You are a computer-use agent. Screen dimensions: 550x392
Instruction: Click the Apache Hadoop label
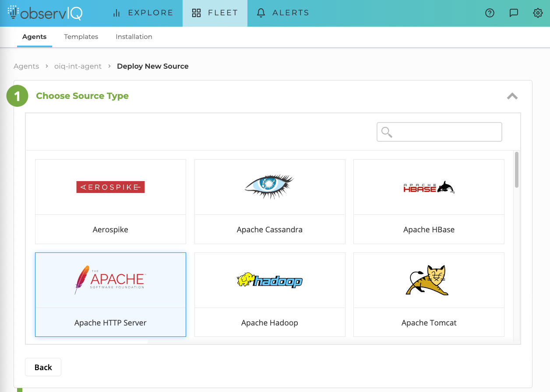(x=270, y=322)
